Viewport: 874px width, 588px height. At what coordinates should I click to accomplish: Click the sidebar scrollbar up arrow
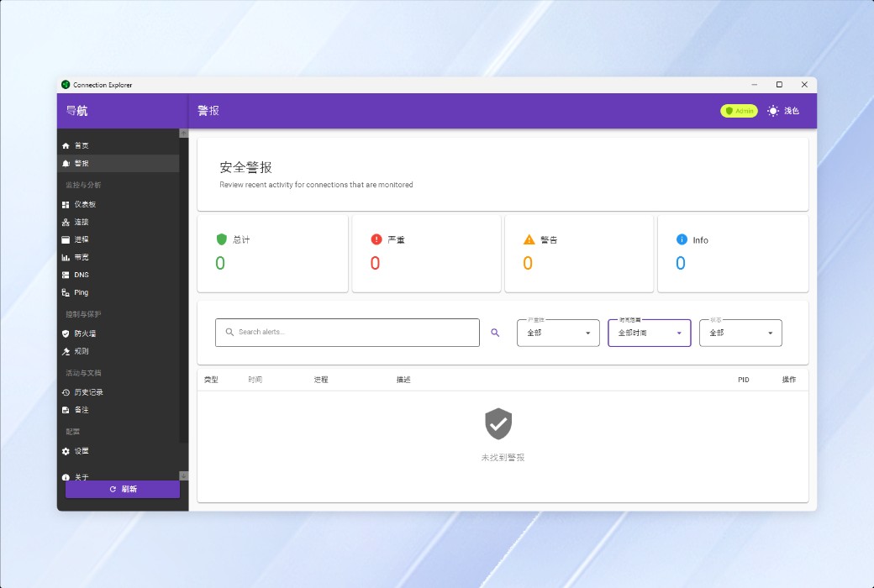(183, 134)
